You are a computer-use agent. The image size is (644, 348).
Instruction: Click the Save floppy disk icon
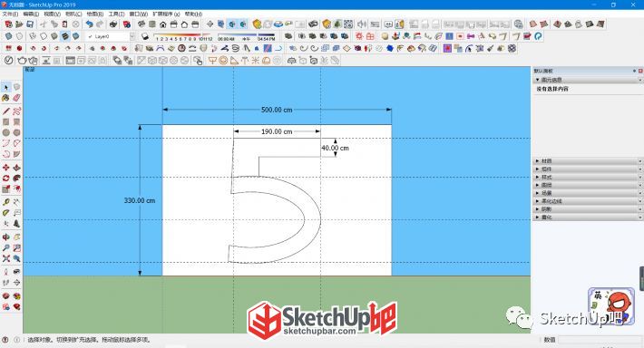point(30,24)
